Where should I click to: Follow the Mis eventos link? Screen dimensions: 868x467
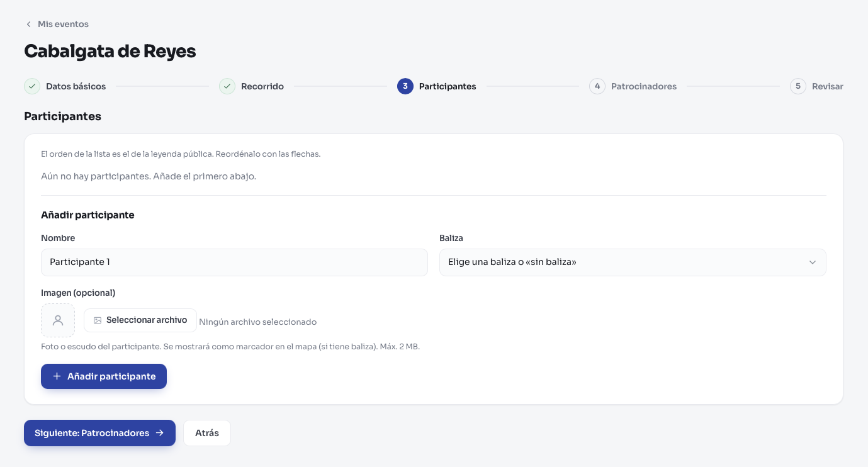pyautogui.click(x=63, y=24)
